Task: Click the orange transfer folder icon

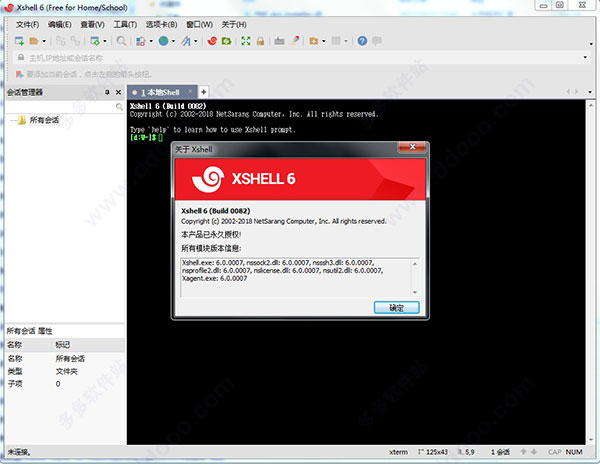Action: point(313,41)
